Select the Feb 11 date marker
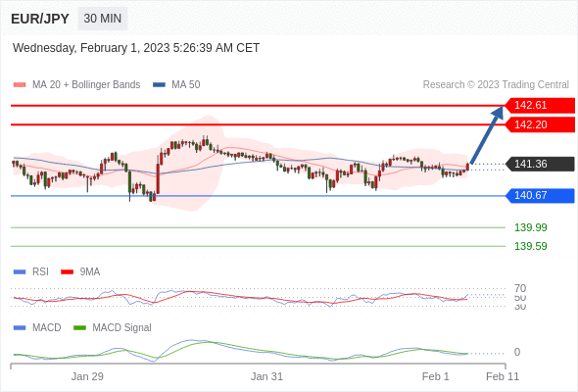 503,376
